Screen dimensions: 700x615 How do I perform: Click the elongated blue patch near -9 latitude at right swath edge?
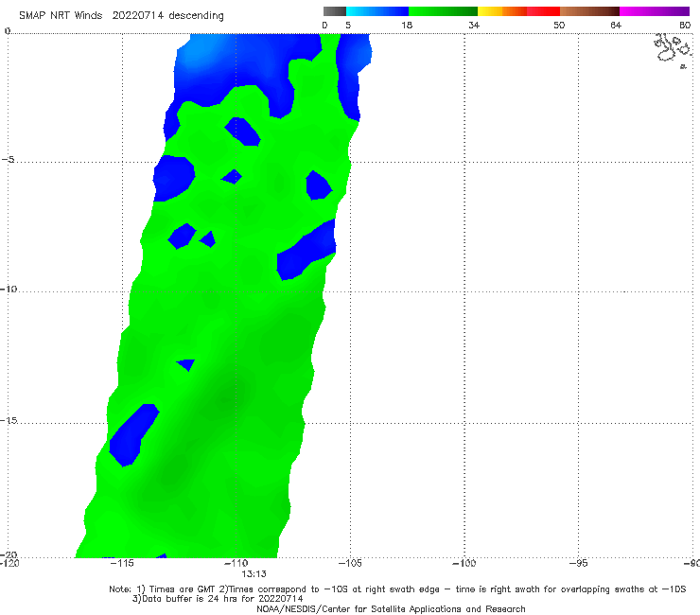306,250
